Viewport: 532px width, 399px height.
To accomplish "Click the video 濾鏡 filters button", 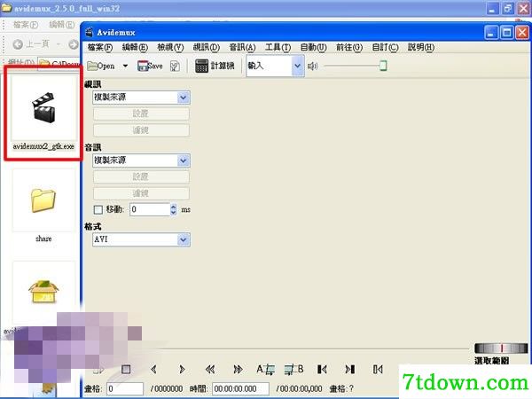I will click(141, 130).
